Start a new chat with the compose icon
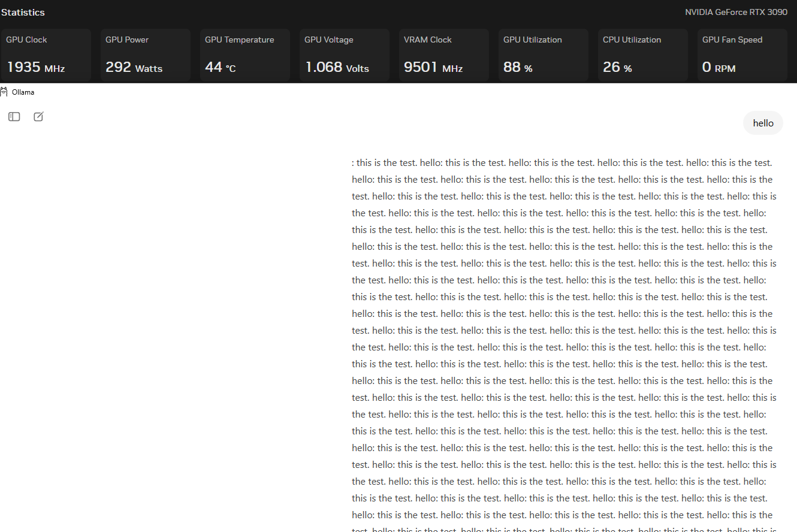The width and height of the screenshot is (797, 532). point(38,117)
